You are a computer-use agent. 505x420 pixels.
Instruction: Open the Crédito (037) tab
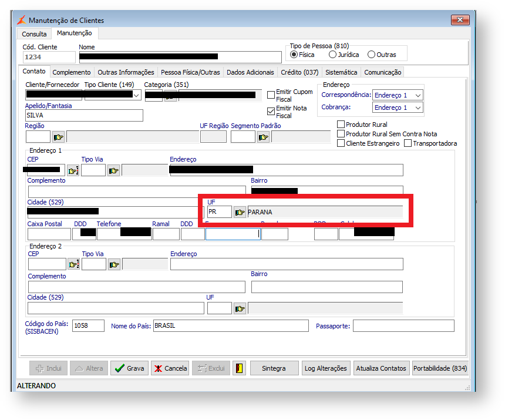[x=299, y=72]
